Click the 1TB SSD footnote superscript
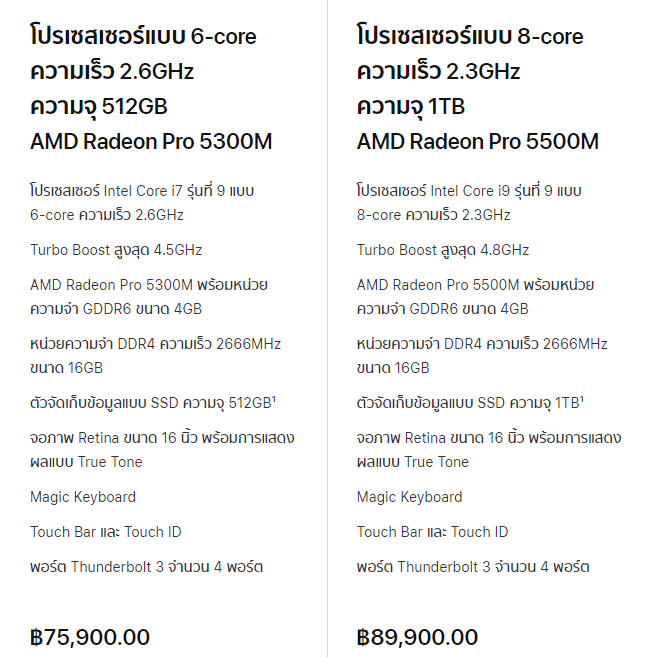The width and height of the screenshot is (653, 657). pos(582,399)
